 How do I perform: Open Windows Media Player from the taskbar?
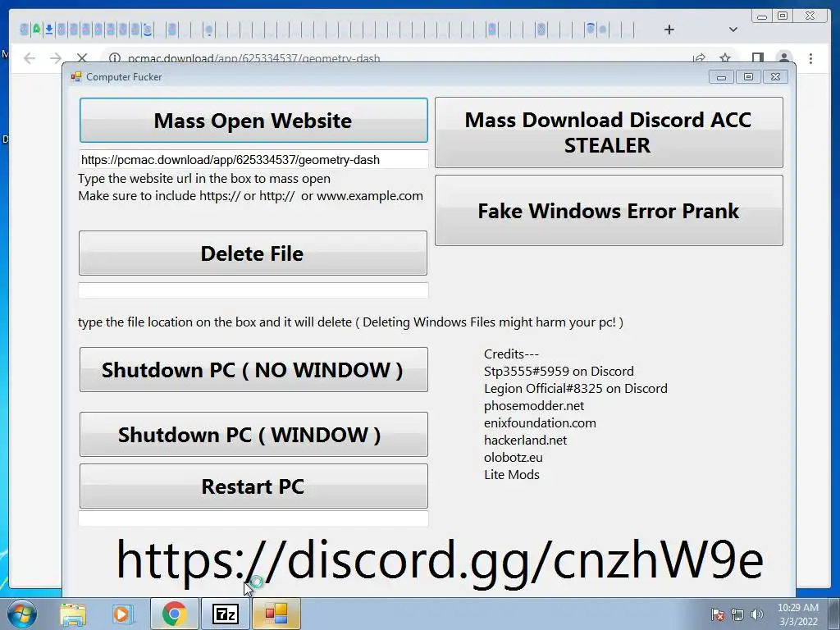point(121,614)
